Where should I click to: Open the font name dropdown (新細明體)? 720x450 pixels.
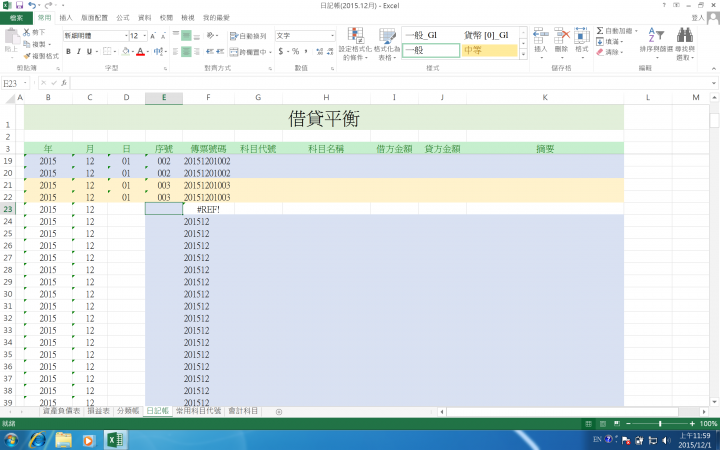[x=126, y=36]
